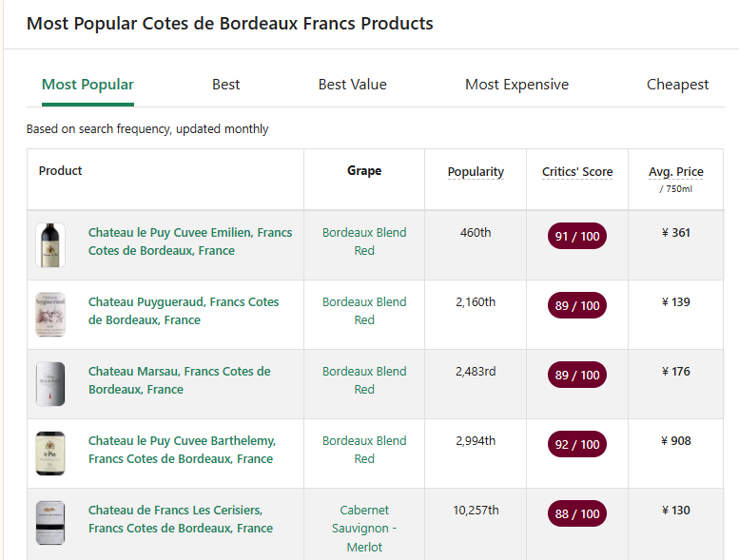This screenshot has width=739, height=560.
Task: Click the ¥ 176 average price
Action: pos(676,371)
